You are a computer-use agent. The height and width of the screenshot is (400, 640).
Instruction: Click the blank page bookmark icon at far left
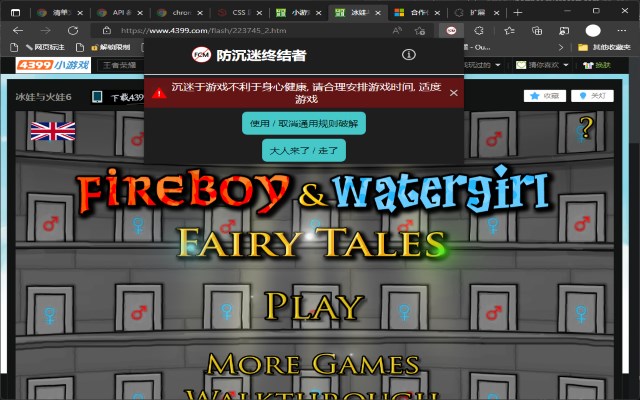(14, 47)
